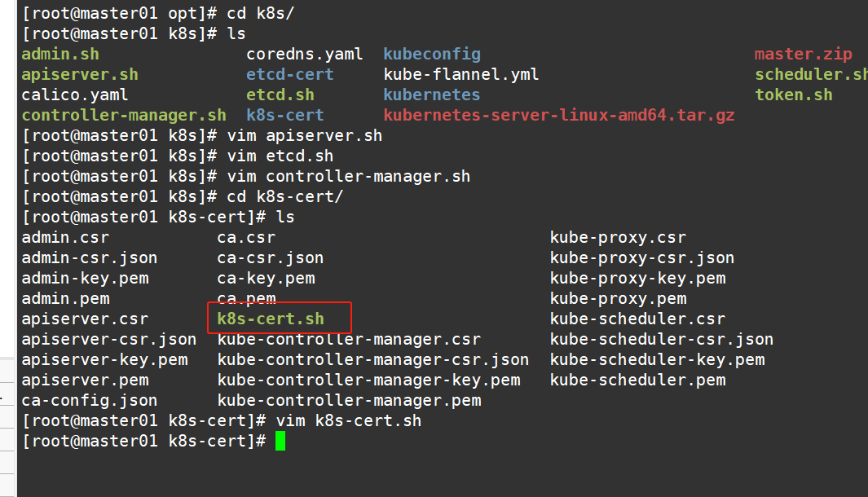
Task: Click the kubeconfig directory name
Action: (432, 55)
